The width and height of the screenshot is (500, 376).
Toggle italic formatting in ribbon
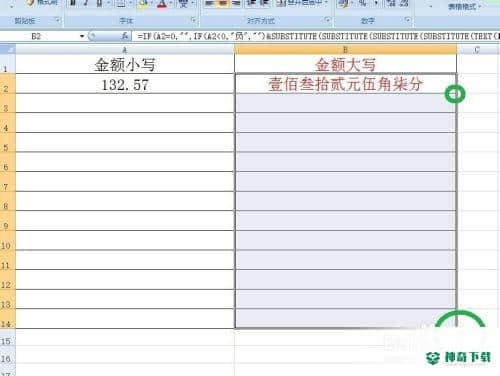coord(86,3)
